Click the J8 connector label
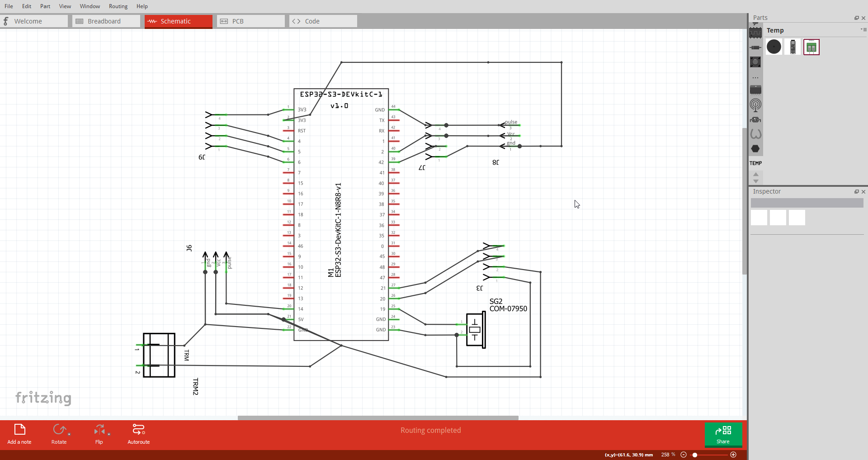868x460 pixels. (495, 162)
